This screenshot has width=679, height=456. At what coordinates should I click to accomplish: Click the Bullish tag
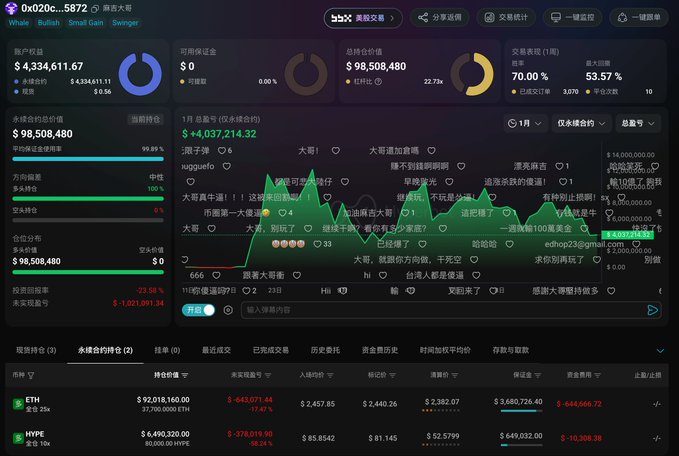coord(48,23)
